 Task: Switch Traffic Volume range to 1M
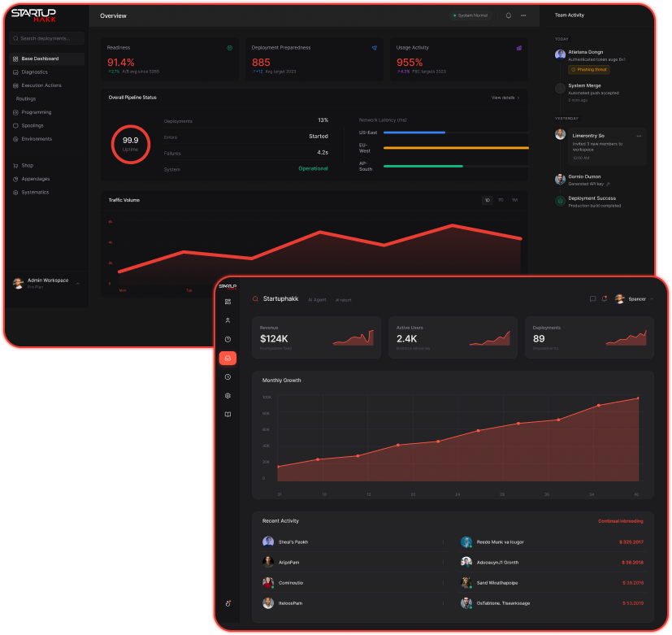tap(514, 199)
